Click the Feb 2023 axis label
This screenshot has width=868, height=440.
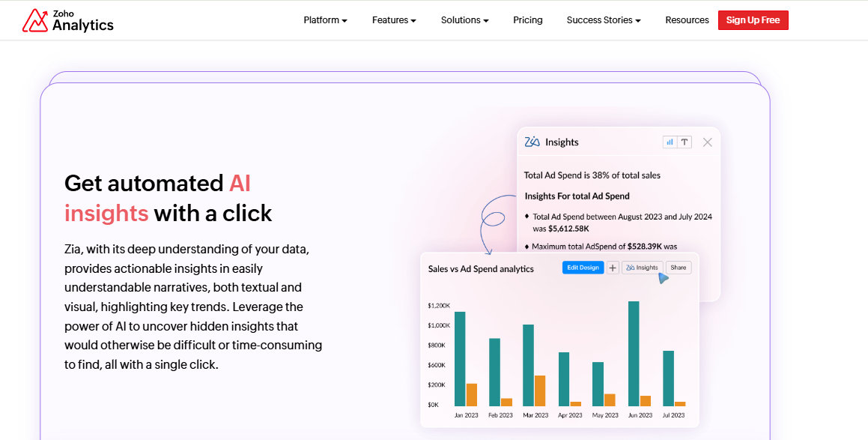500,415
